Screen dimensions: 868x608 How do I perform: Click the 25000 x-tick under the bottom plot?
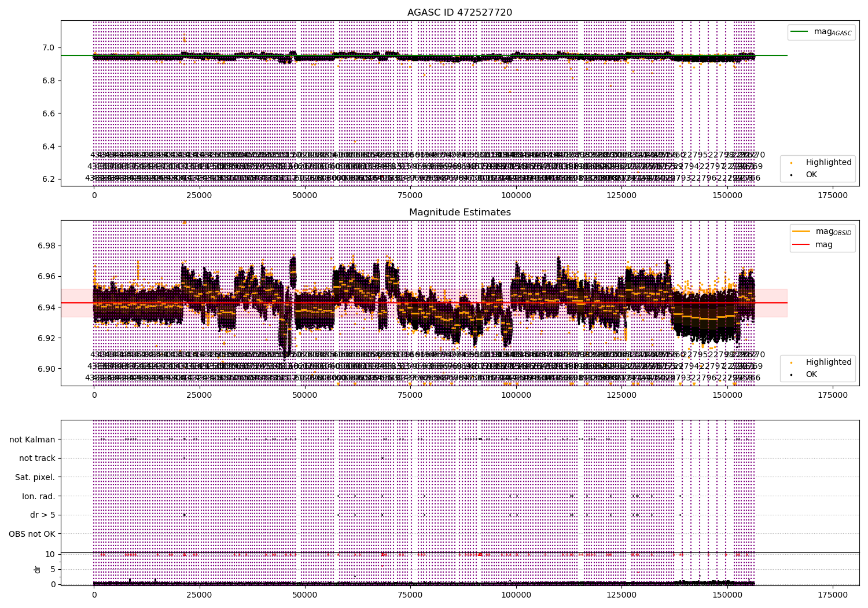point(200,595)
